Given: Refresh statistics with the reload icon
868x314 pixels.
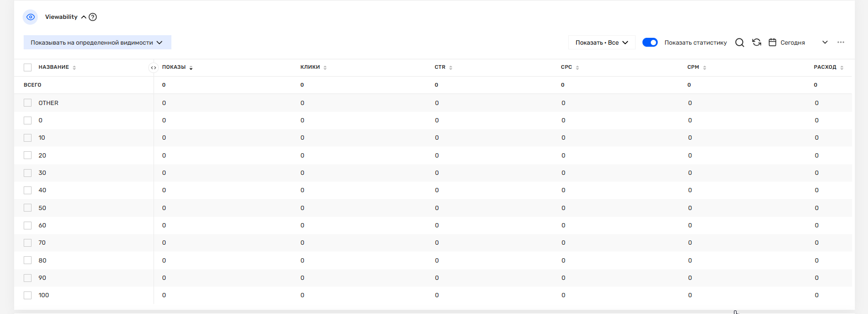Looking at the screenshot, I should 757,43.
